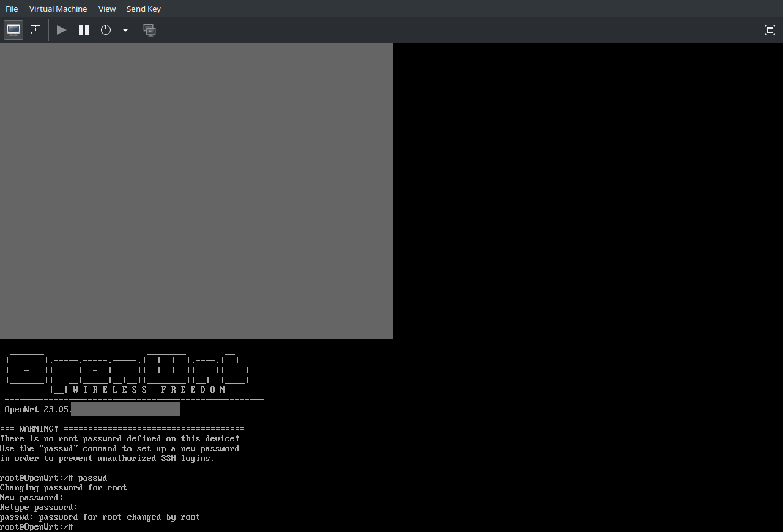Click the '=== WARNING!' line
Screen dimensions: 783x532
(122, 429)
